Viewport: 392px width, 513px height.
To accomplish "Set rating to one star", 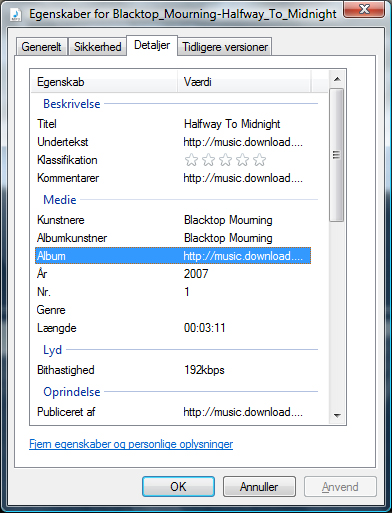I will pyautogui.click(x=191, y=160).
